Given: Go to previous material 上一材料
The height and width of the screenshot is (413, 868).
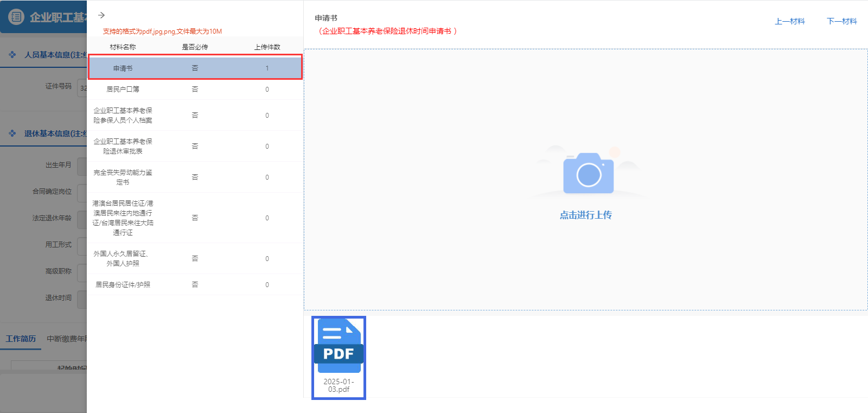Looking at the screenshot, I should (789, 21).
